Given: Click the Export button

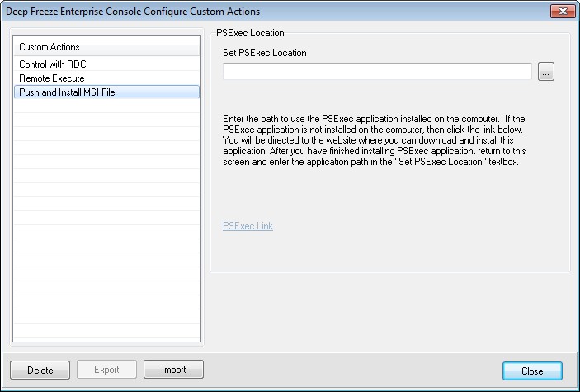Looking at the screenshot, I should tap(107, 370).
